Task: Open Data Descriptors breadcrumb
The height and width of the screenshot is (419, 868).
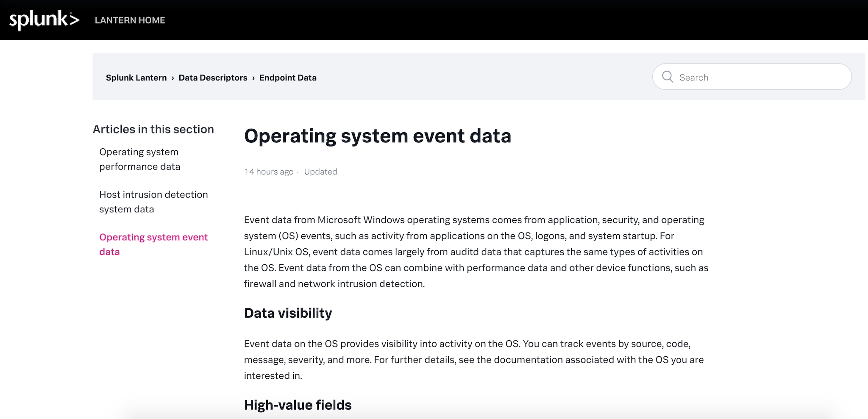Action: point(213,78)
